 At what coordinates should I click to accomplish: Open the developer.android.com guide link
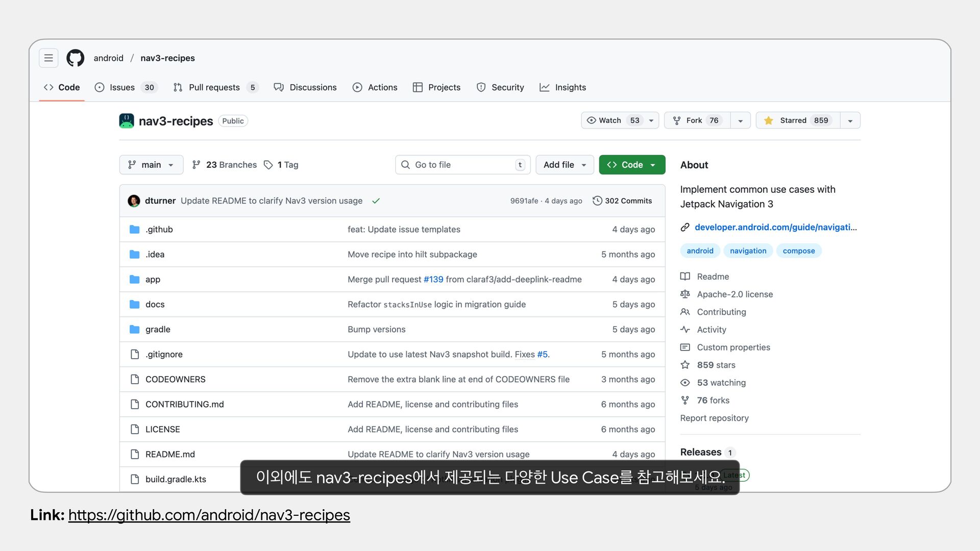coord(775,228)
